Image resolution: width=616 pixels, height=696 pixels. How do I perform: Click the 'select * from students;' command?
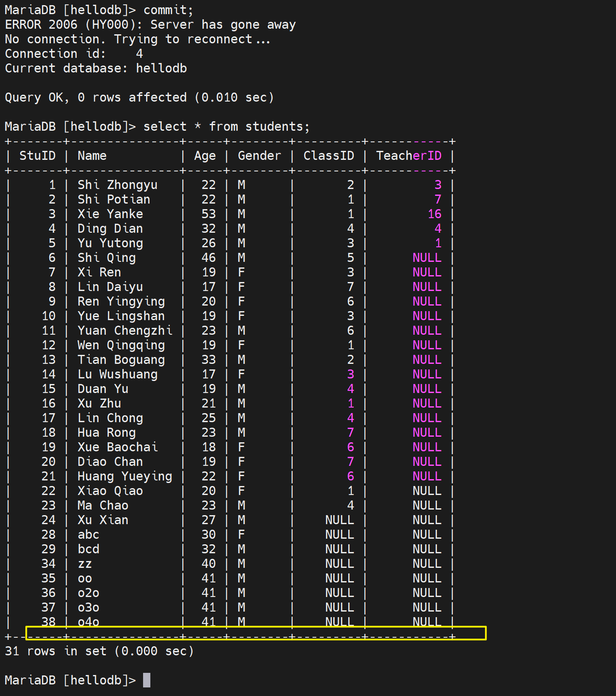coord(226,126)
